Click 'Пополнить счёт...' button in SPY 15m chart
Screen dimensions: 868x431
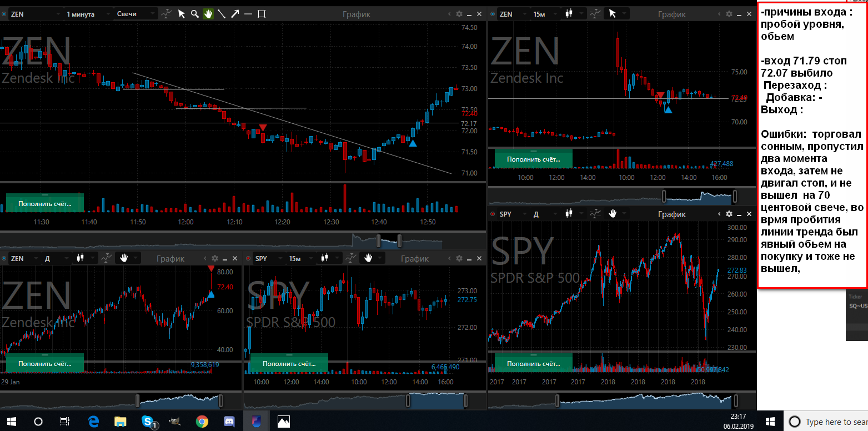(289, 363)
